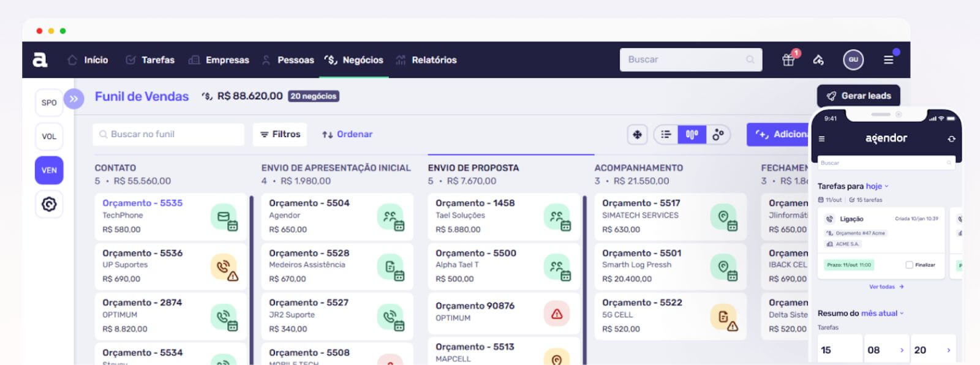
Task: Click the CONTATO column header
Action: (115, 168)
